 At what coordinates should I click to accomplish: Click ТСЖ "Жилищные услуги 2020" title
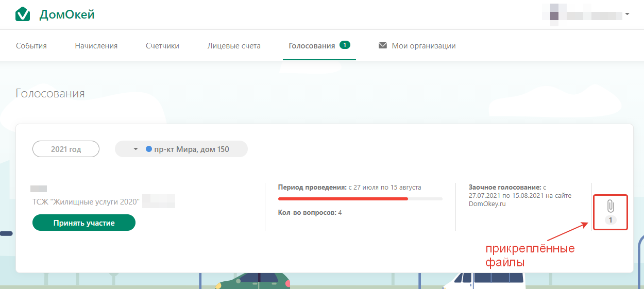(x=86, y=202)
